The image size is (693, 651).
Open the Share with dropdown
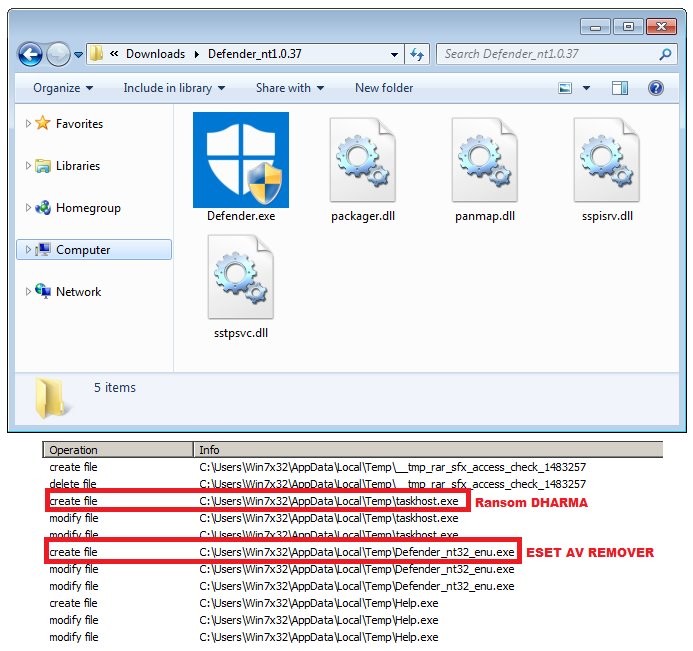(x=290, y=88)
